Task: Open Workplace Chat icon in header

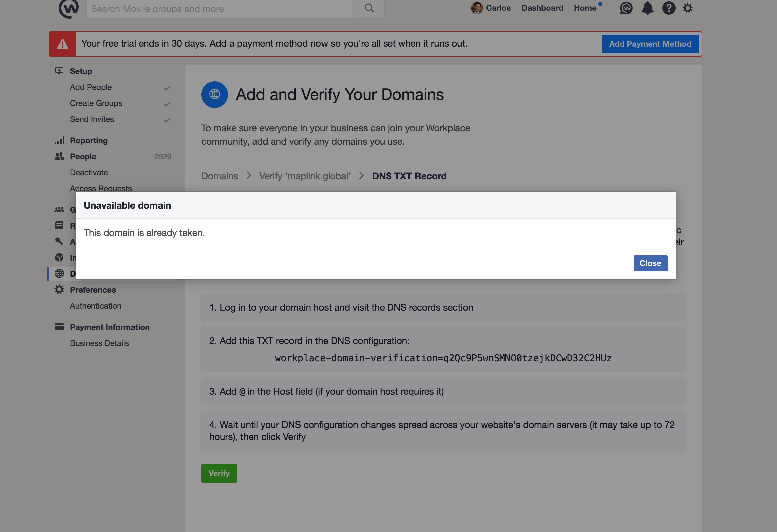Action: click(626, 8)
